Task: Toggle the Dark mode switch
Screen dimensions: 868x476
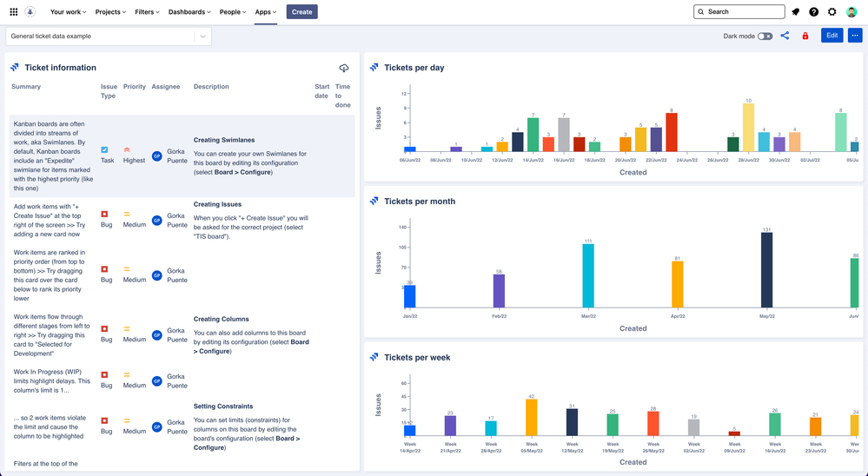Action: pyautogui.click(x=765, y=36)
